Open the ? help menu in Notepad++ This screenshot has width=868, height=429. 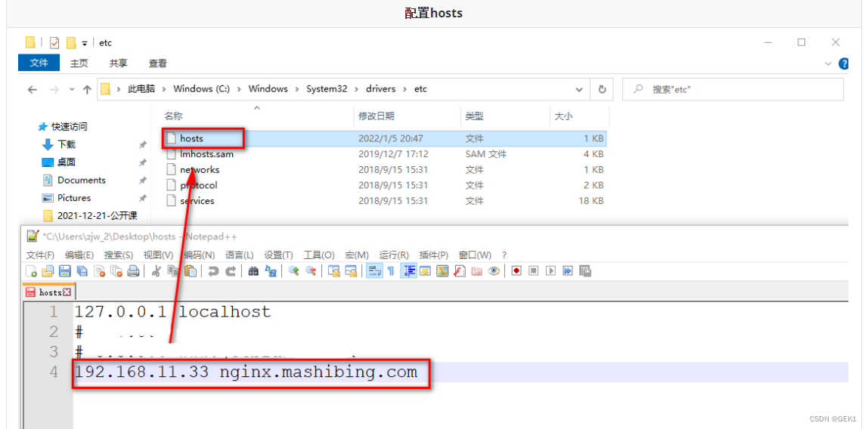[x=504, y=255]
